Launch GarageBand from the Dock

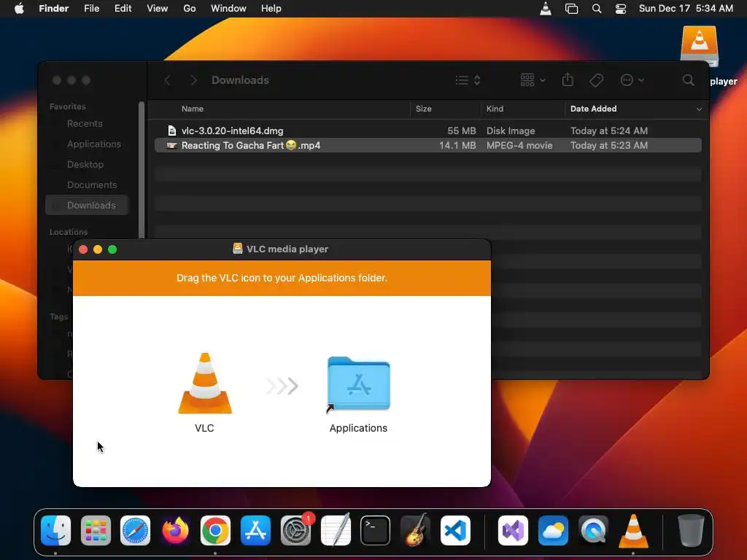coord(415,530)
